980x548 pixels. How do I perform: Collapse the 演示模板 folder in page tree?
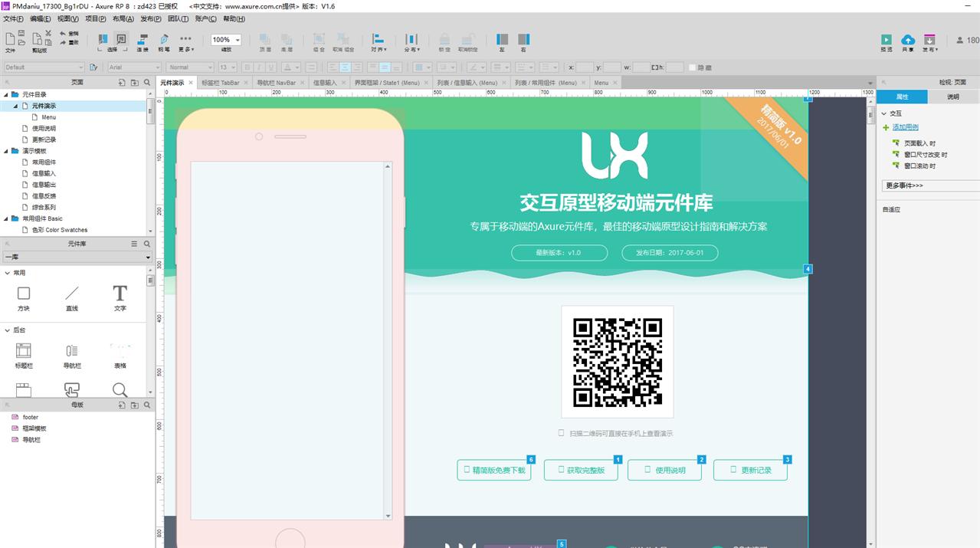6,151
